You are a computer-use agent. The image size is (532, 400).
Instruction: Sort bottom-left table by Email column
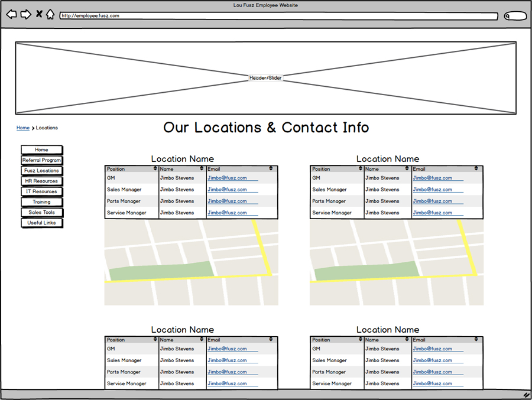[x=271, y=339]
